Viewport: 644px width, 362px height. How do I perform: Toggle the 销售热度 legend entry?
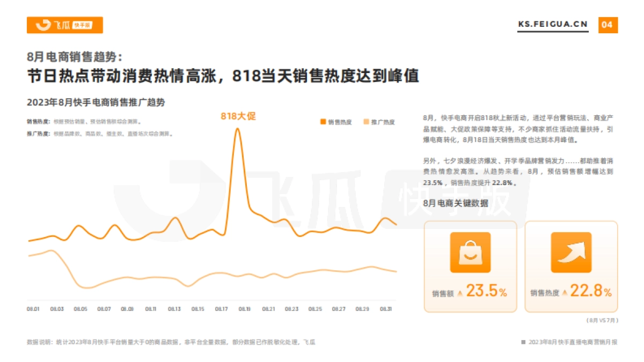click(x=339, y=122)
